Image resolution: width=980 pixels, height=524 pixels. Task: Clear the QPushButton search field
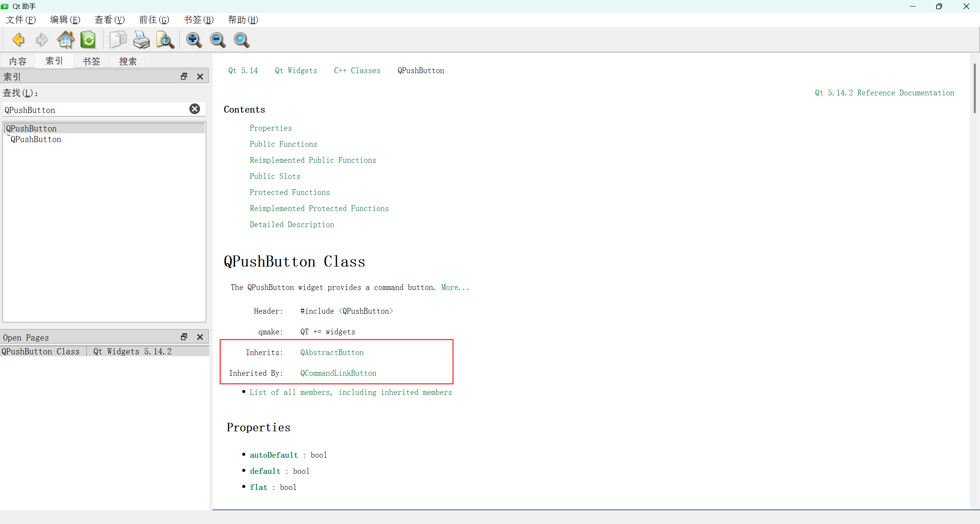(195, 109)
